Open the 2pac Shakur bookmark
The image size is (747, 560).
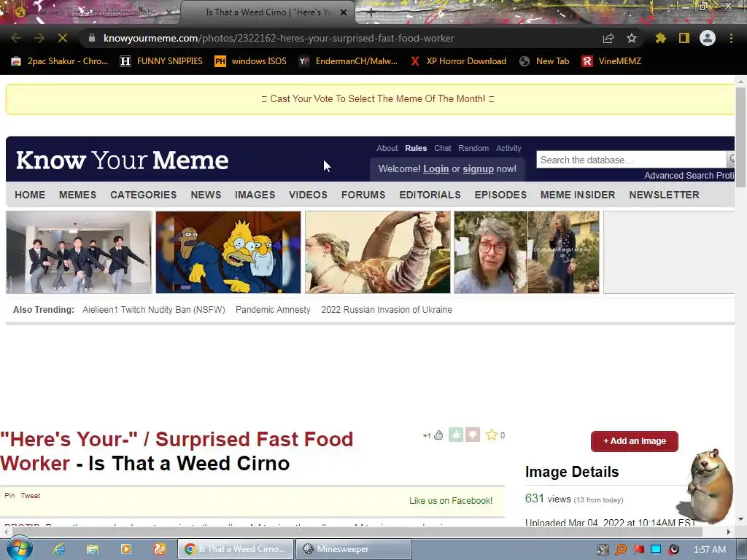tap(60, 61)
